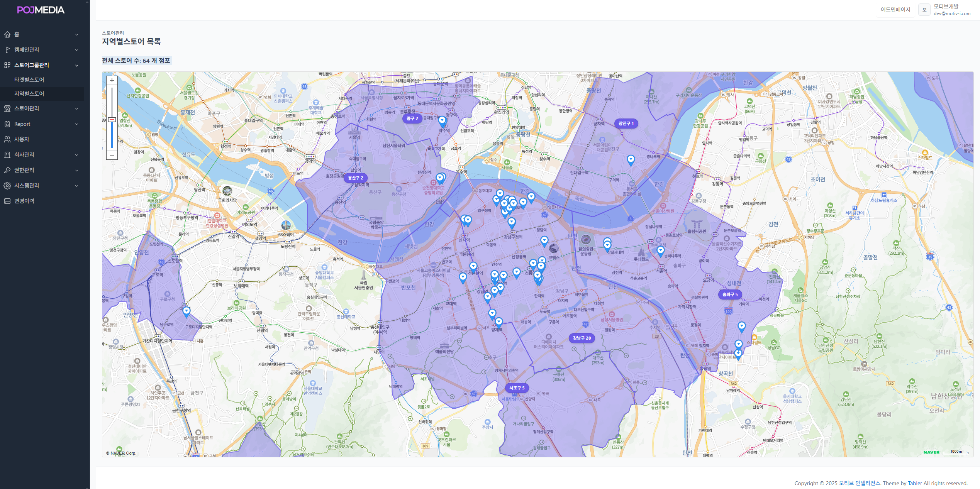Click the change history icon
980x489 pixels.
pyautogui.click(x=7, y=201)
